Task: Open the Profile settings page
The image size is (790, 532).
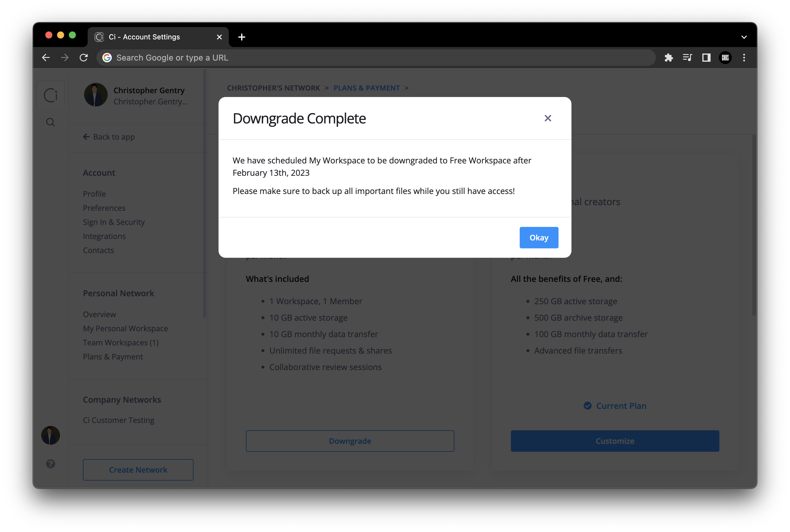Action: (94, 194)
